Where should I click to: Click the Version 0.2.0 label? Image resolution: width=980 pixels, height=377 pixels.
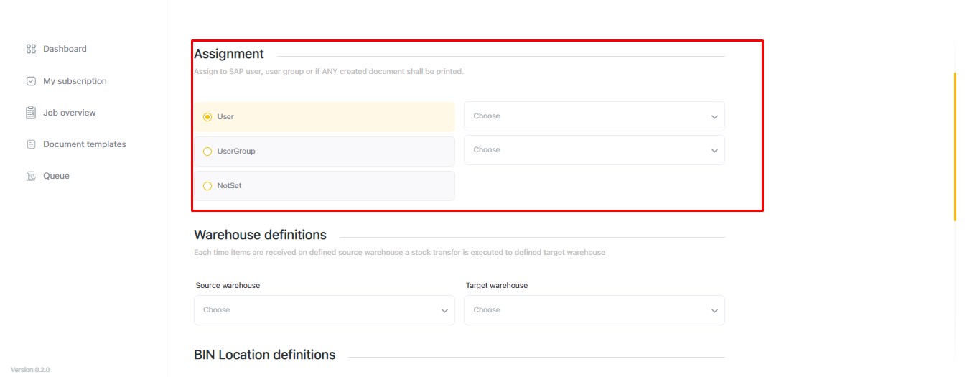30,370
